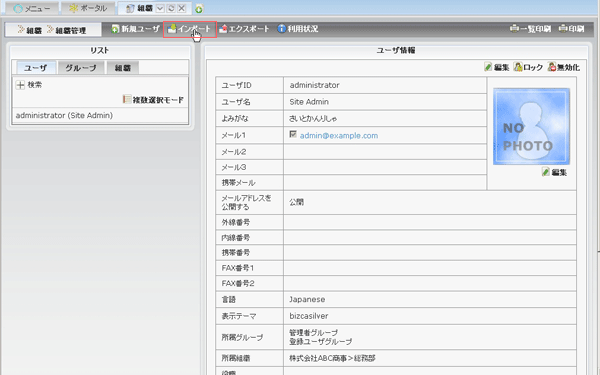Click the 株式会社ABC商事>総務部 value
Image resolution: width=600 pixels, height=375 pixels.
tap(332, 358)
